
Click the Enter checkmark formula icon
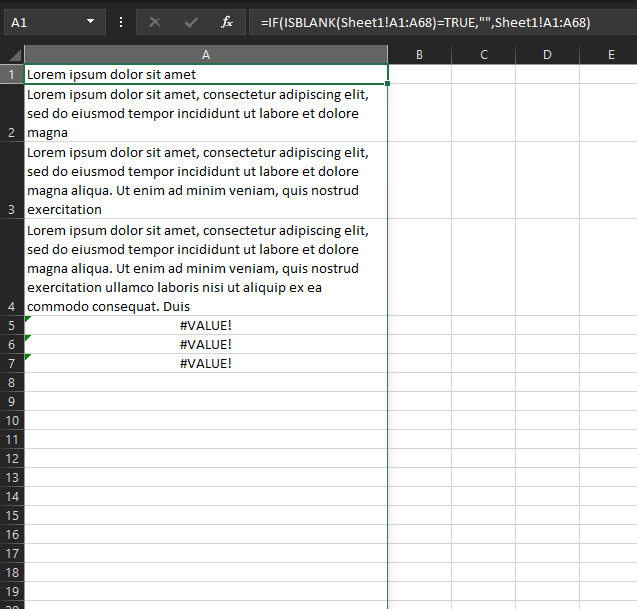(x=191, y=22)
